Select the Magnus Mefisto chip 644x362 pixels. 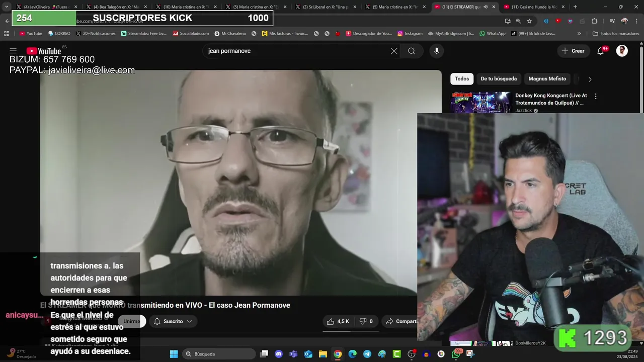click(x=547, y=79)
